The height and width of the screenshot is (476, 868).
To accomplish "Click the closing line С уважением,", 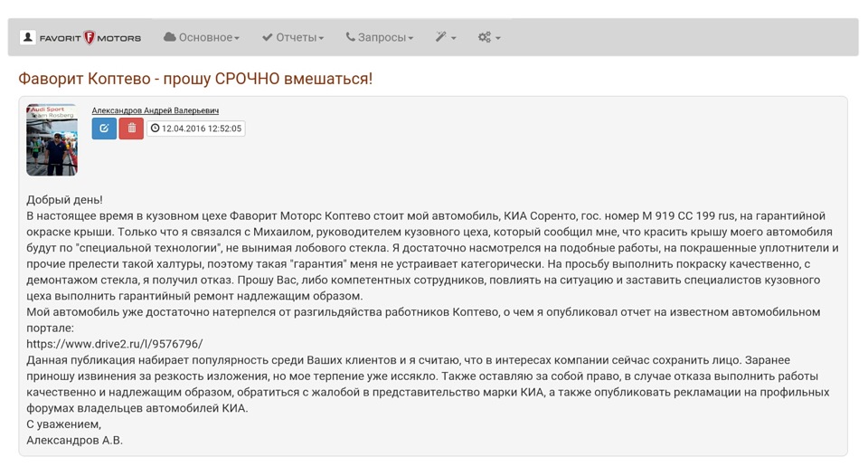I will (x=63, y=424).
